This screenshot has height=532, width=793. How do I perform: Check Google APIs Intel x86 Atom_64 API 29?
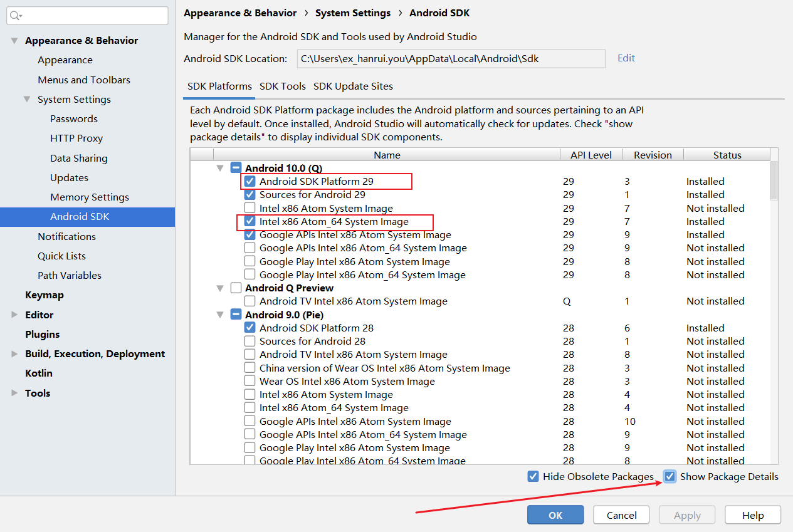[x=250, y=248]
